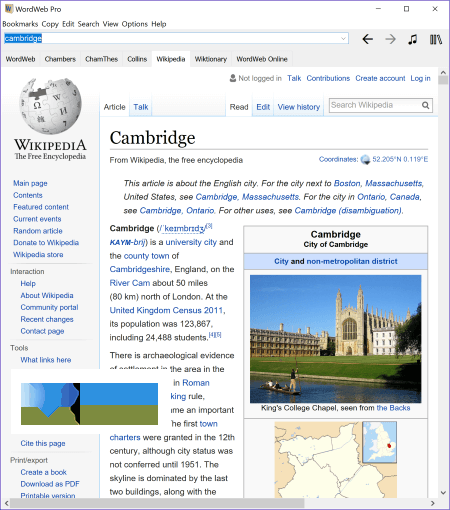Open the View menu
The width and height of the screenshot is (450, 510).
coord(110,24)
